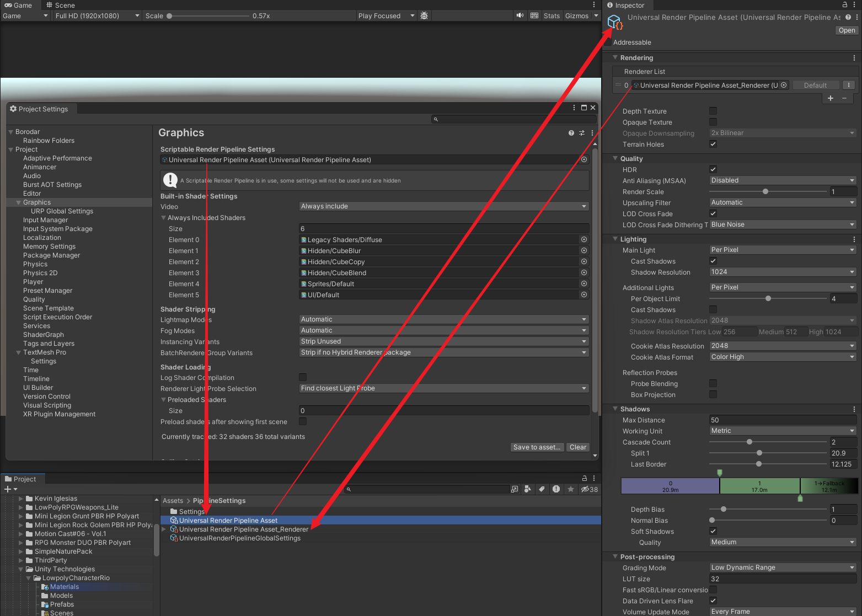Open object picker for Scriptable Render Pipeline asset
This screenshot has width=862, height=616.
pyautogui.click(x=584, y=159)
